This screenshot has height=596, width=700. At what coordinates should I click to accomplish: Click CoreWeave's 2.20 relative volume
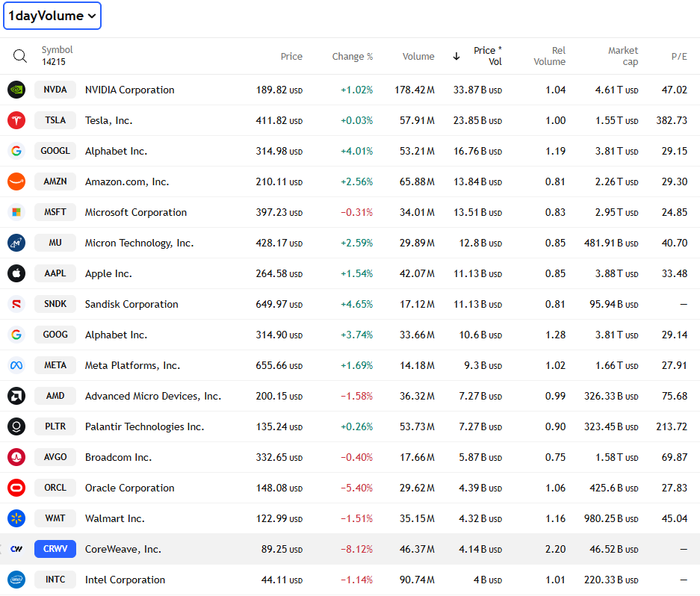[x=555, y=549]
